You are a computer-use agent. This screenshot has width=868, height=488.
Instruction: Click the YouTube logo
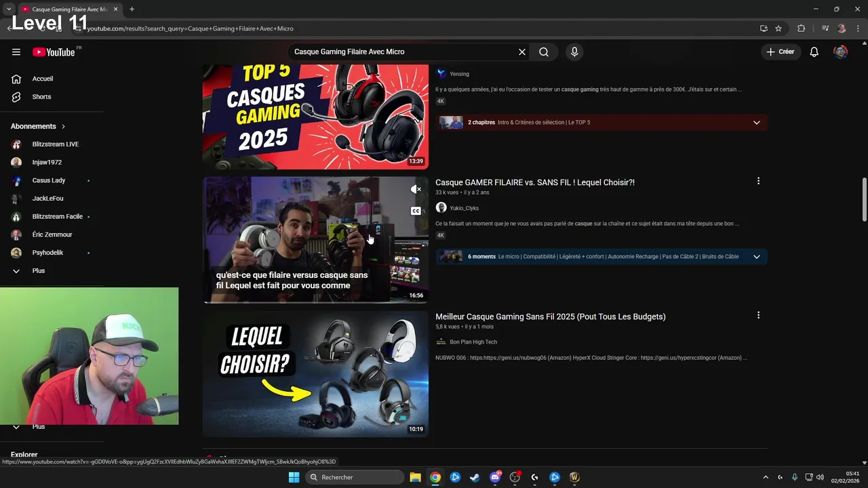[x=54, y=52]
